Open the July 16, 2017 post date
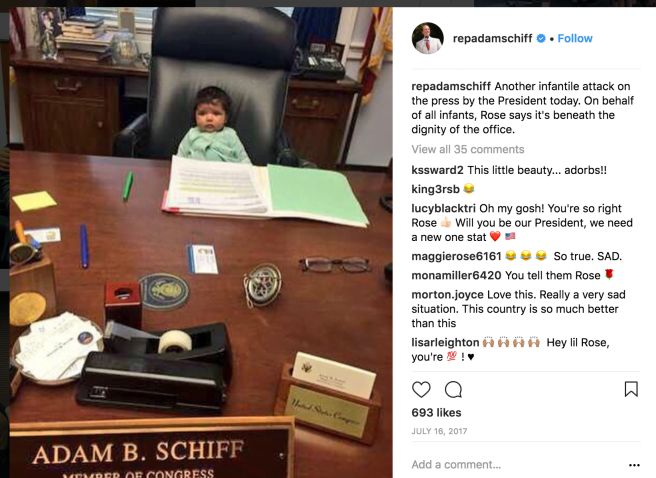This screenshot has width=656, height=478. [439, 431]
